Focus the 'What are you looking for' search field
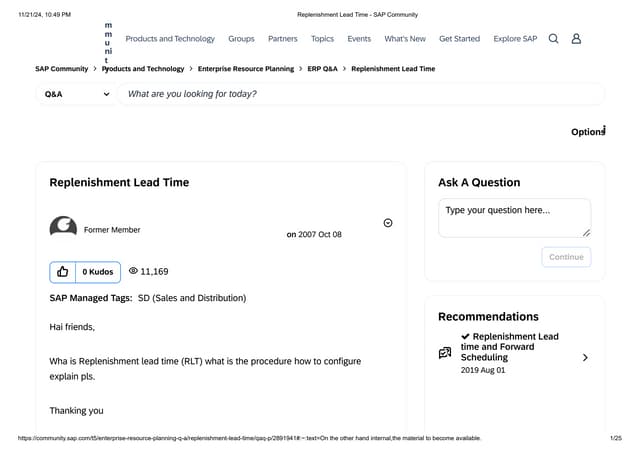This screenshot has width=640, height=452. pyautogui.click(x=360, y=94)
